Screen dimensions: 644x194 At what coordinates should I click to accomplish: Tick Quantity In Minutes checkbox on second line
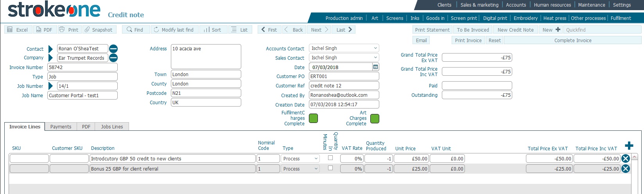[330, 168]
